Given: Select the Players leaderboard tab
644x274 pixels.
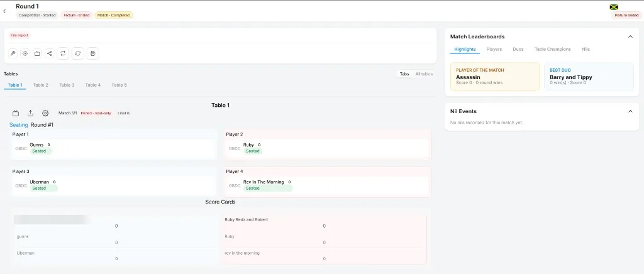Looking at the screenshot, I should click(x=494, y=49).
